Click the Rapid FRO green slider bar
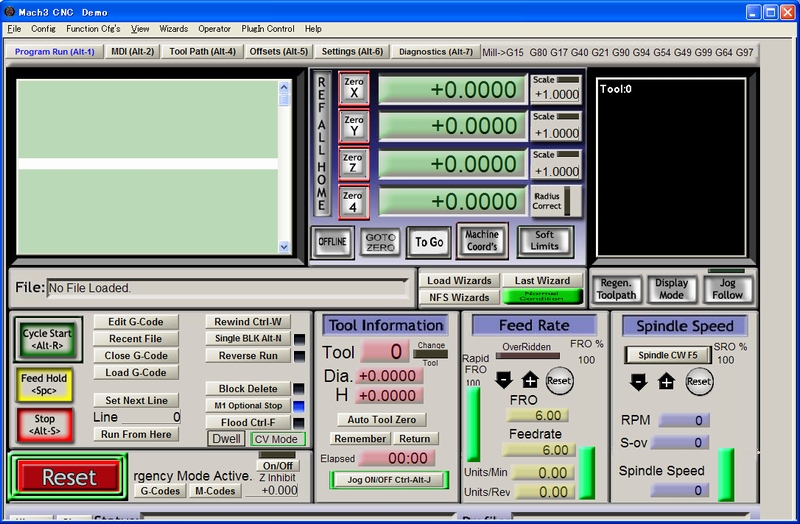Viewport: 800px width, 524px height. pos(472,424)
